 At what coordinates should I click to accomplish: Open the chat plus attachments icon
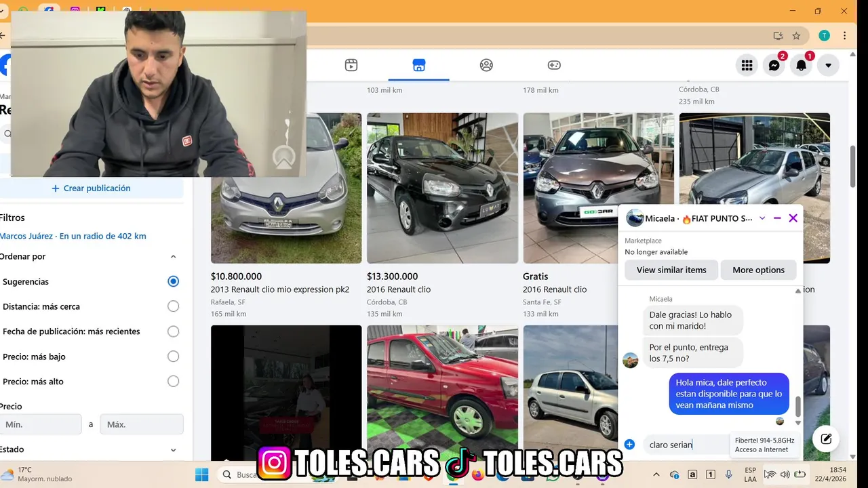(x=629, y=445)
